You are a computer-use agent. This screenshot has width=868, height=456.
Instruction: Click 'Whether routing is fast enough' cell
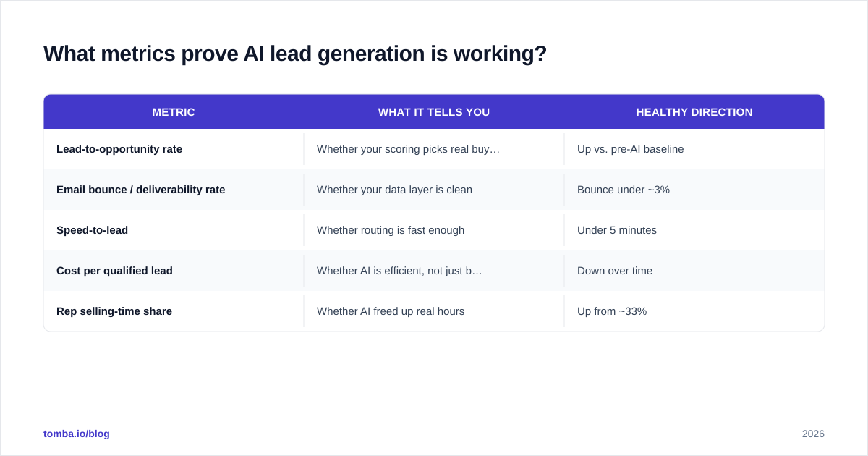pyautogui.click(x=434, y=230)
